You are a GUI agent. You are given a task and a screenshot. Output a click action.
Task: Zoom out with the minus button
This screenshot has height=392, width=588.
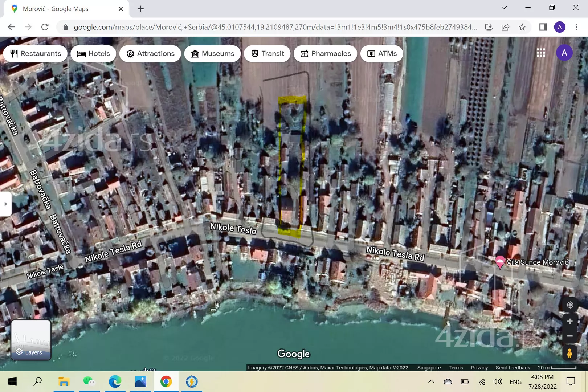tap(570, 336)
